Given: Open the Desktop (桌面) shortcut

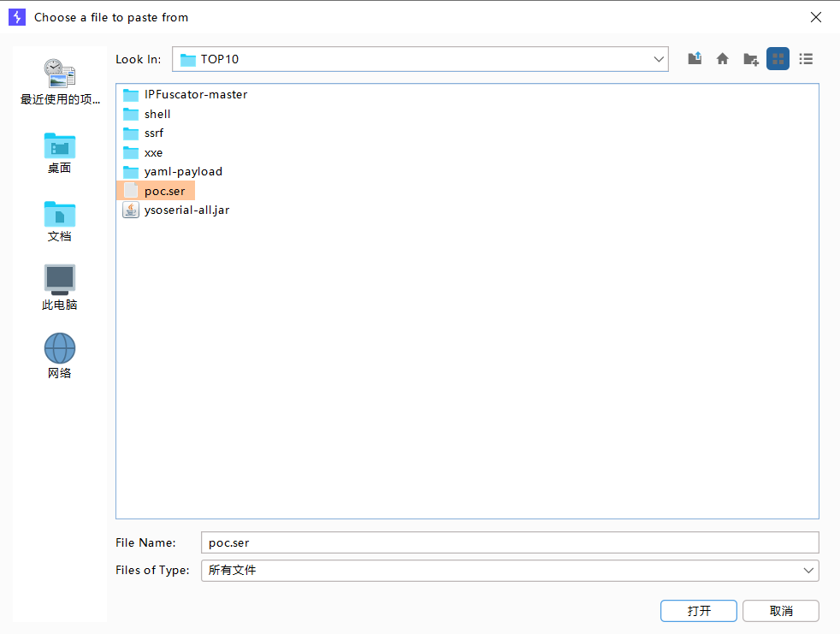Looking at the screenshot, I should tap(60, 152).
